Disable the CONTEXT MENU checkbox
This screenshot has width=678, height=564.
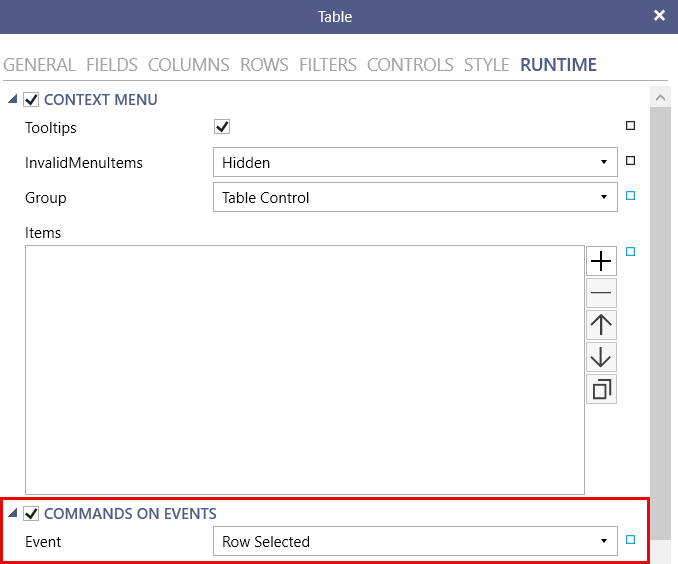pyautogui.click(x=31, y=100)
